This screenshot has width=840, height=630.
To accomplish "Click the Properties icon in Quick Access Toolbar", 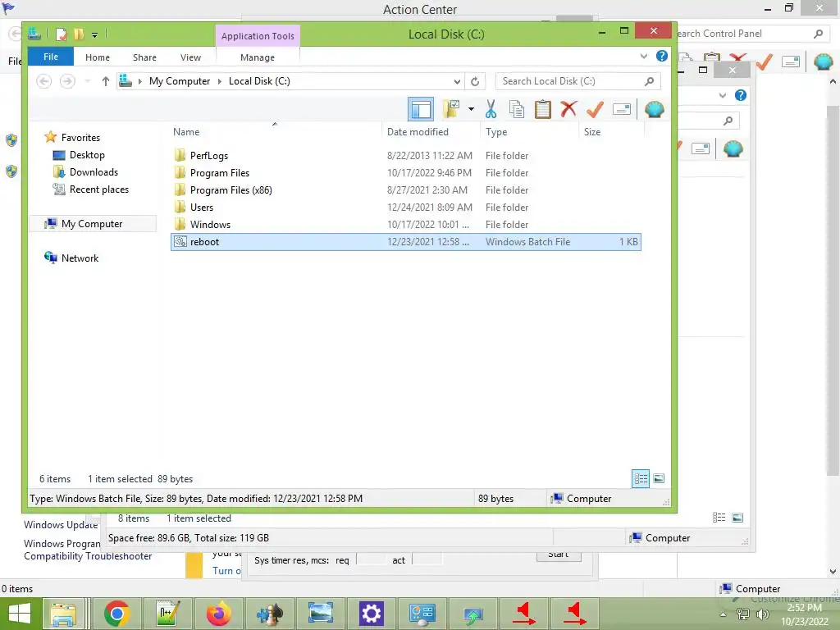I will (x=61, y=34).
